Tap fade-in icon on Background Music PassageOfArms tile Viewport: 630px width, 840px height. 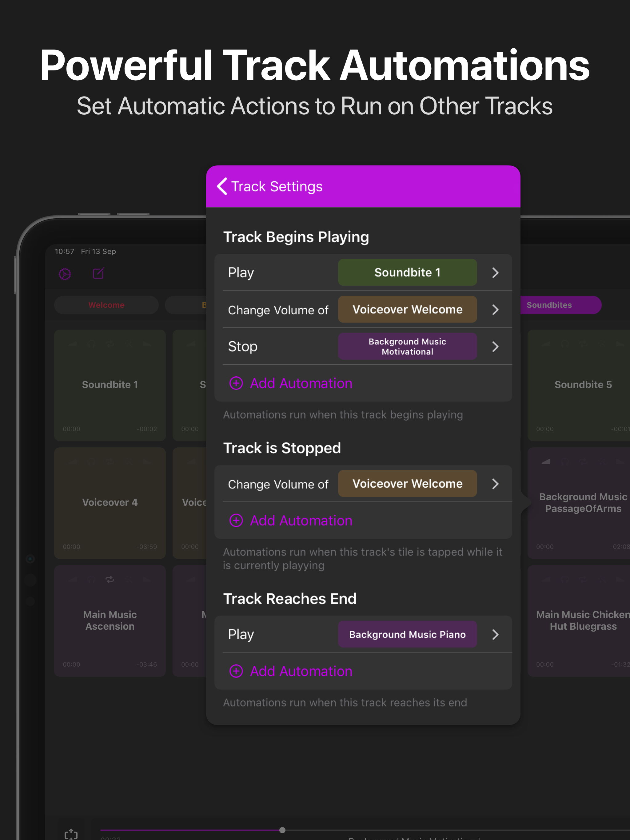tap(546, 462)
